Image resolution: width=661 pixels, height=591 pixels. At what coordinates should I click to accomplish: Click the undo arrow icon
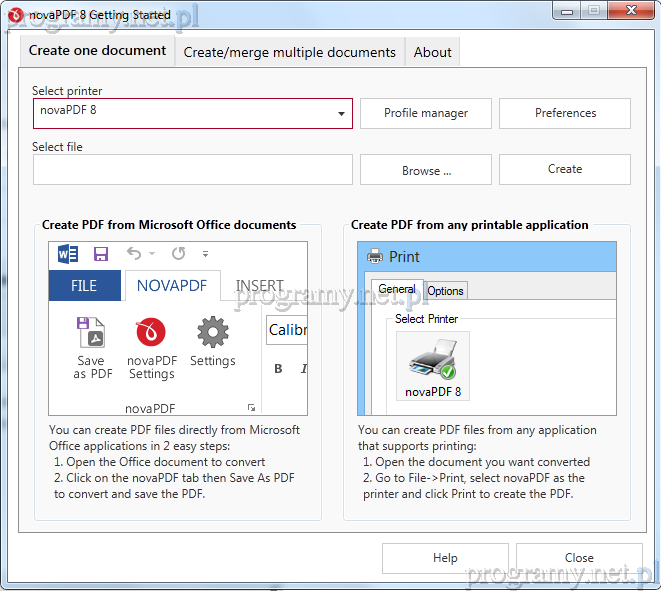[134, 254]
